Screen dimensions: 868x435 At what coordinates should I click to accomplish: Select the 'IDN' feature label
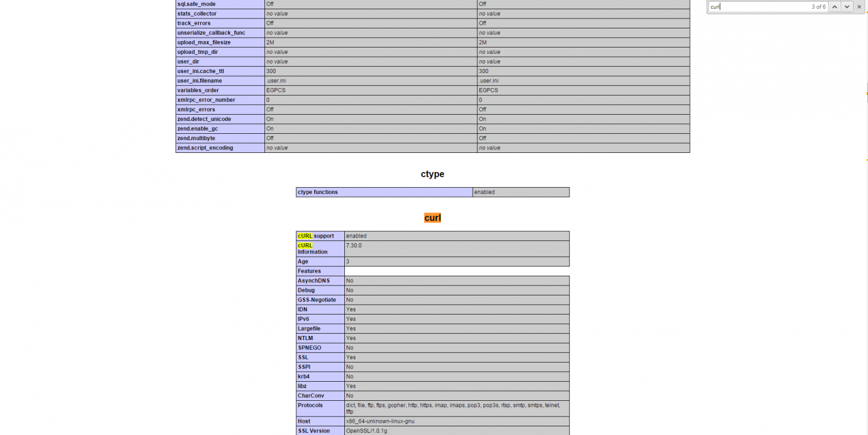(x=303, y=309)
